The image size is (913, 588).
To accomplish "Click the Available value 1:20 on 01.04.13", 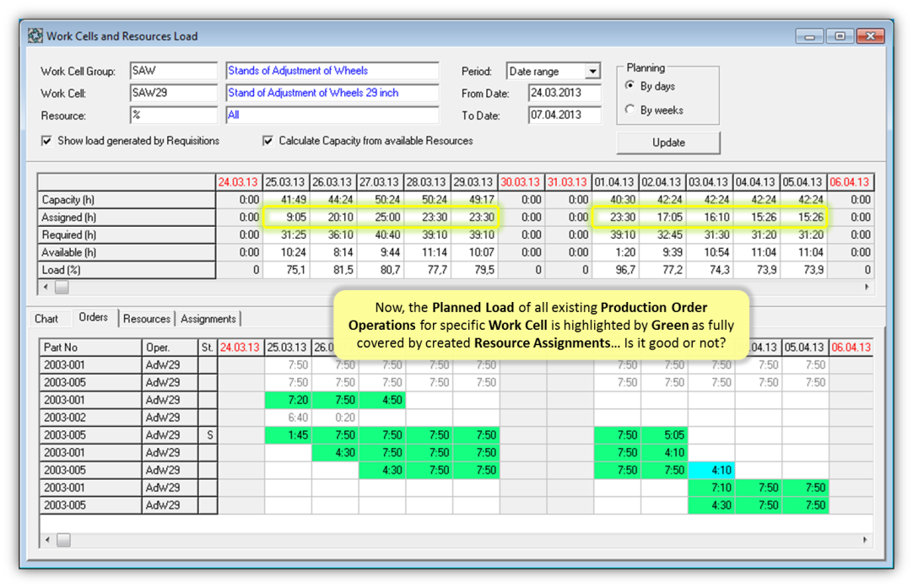I will coord(614,252).
